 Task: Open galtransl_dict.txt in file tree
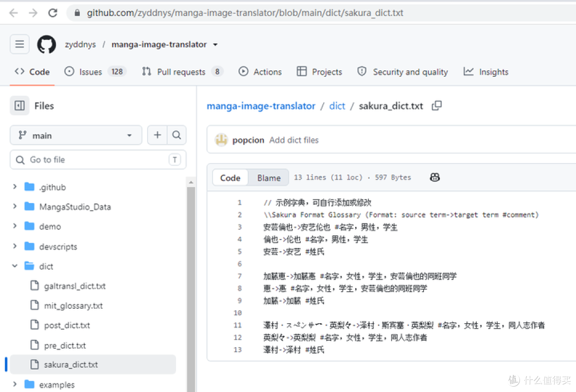[x=75, y=286]
